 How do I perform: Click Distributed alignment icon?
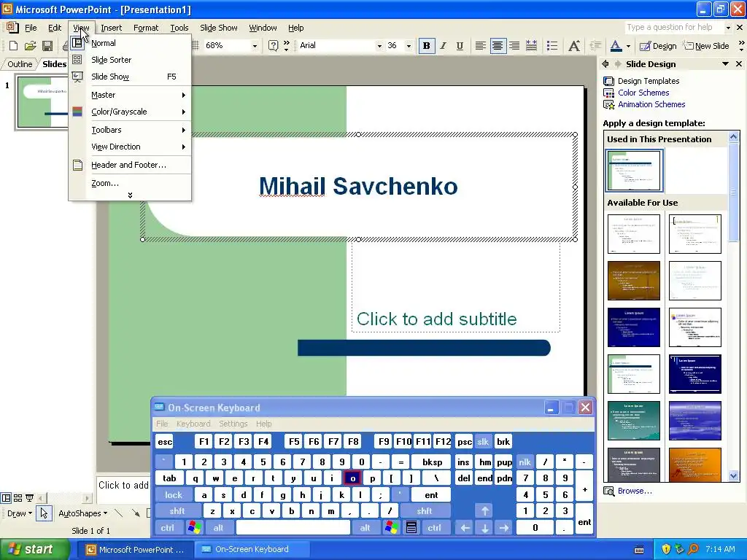(x=531, y=46)
